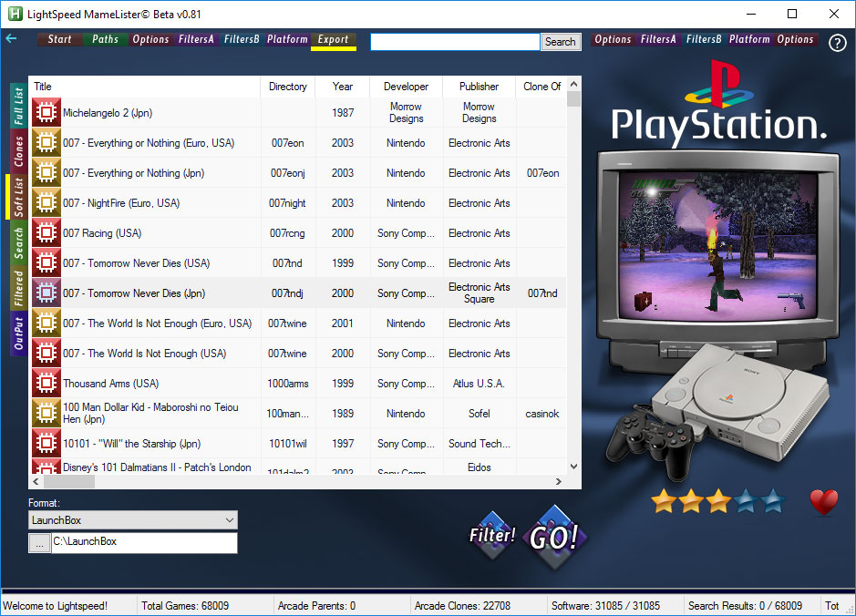Click chip icon for World Is Not Enough (Euro, USA)
The image size is (856, 616).
pos(46,323)
